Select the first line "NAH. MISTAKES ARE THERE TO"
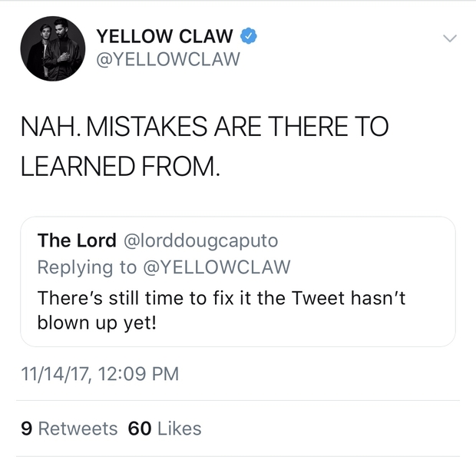Screen dimensions: 476x457 (x=204, y=127)
